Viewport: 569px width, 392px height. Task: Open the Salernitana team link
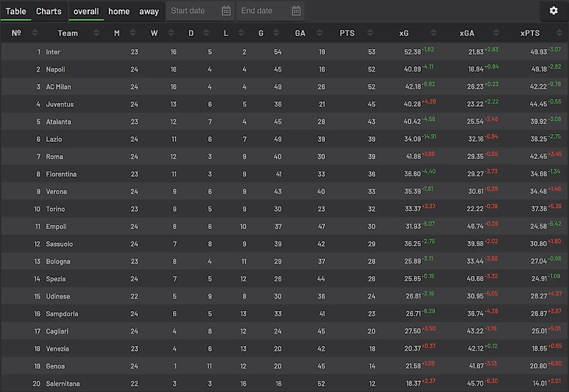(x=63, y=384)
